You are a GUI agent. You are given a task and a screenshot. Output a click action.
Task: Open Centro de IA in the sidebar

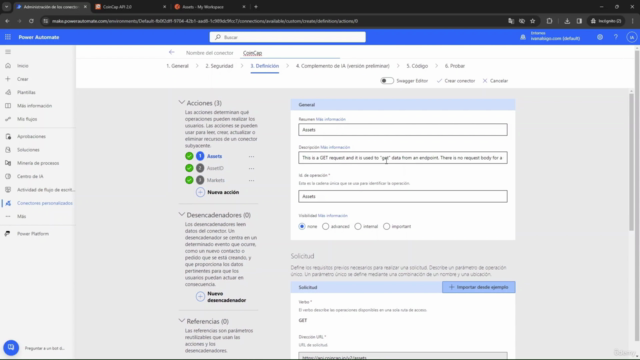click(x=30, y=176)
